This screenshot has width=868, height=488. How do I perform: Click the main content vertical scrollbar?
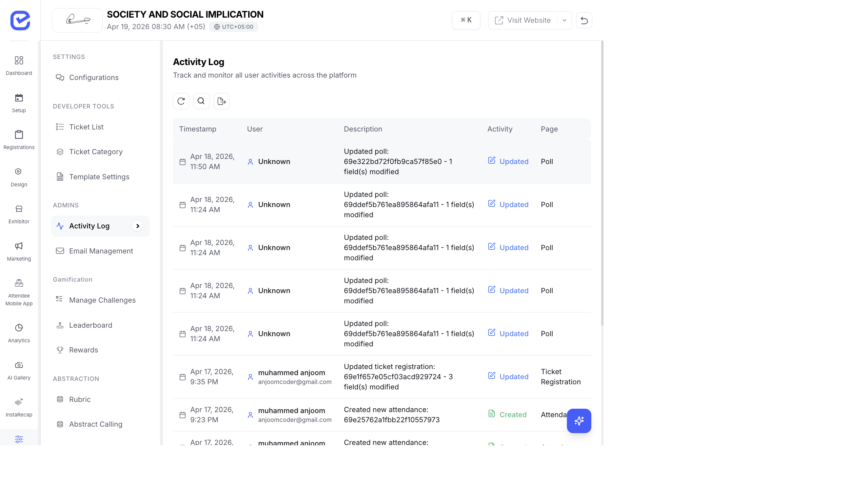click(602, 183)
